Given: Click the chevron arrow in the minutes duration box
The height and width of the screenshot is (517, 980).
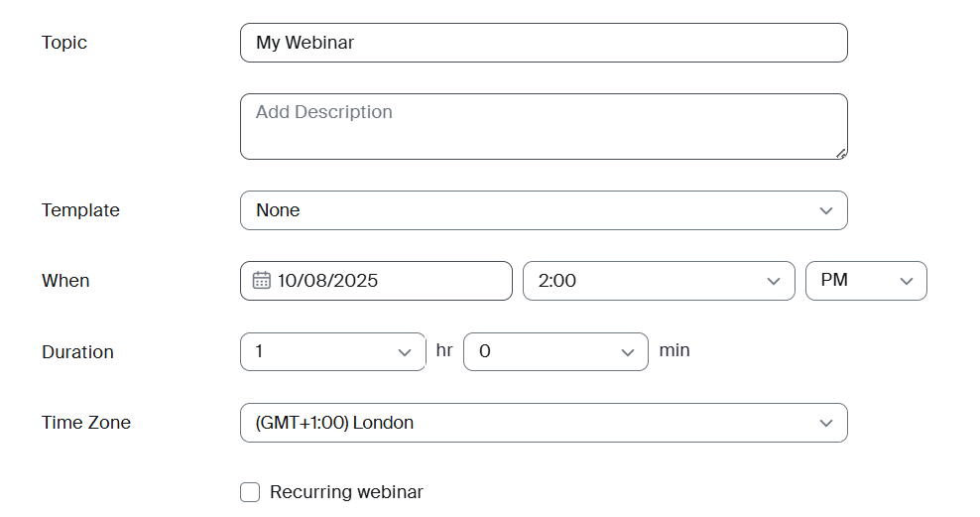Looking at the screenshot, I should tap(627, 352).
